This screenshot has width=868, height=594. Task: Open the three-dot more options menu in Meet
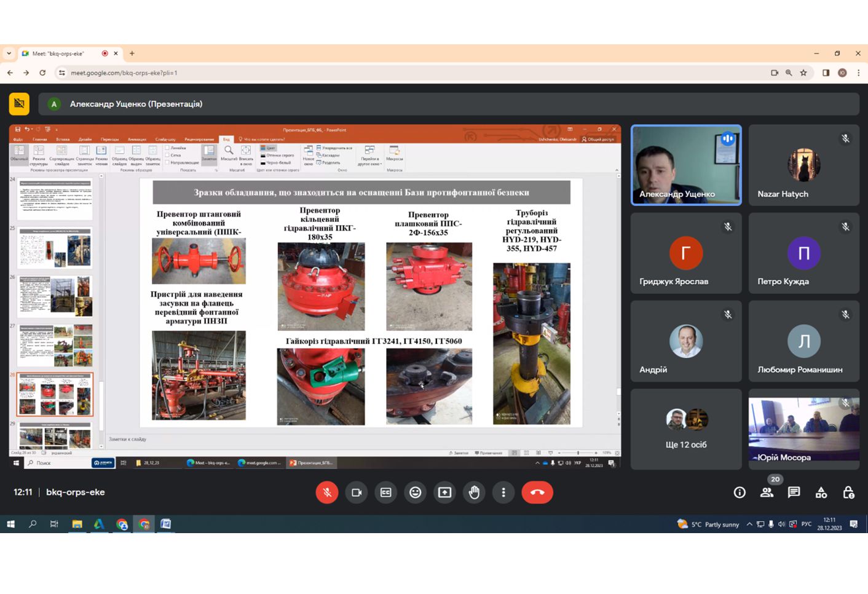tap(503, 493)
